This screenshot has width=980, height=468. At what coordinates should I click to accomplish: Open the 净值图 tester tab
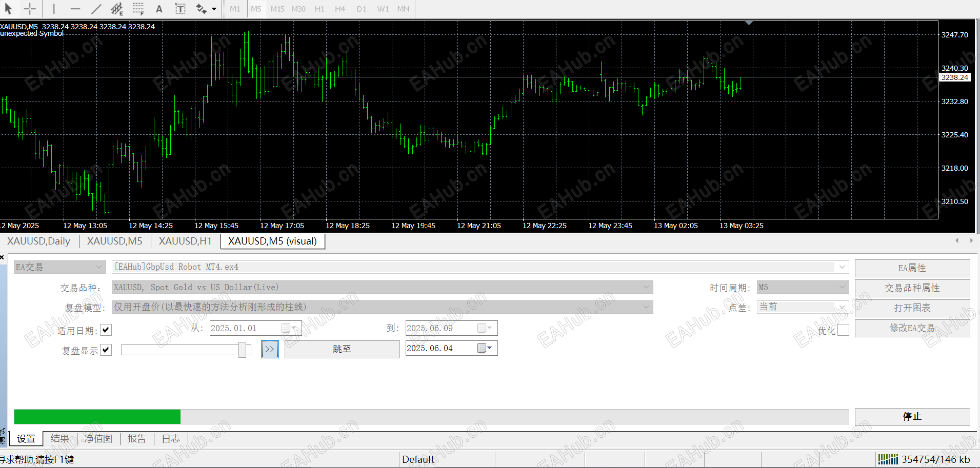coord(98,439)
